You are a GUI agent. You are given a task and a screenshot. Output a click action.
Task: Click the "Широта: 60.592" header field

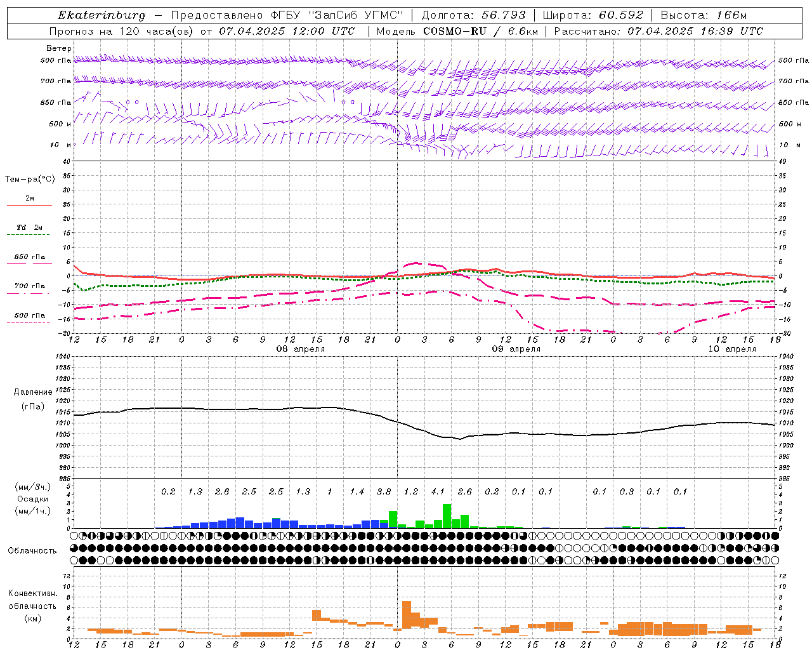click(x=593, y=15)
